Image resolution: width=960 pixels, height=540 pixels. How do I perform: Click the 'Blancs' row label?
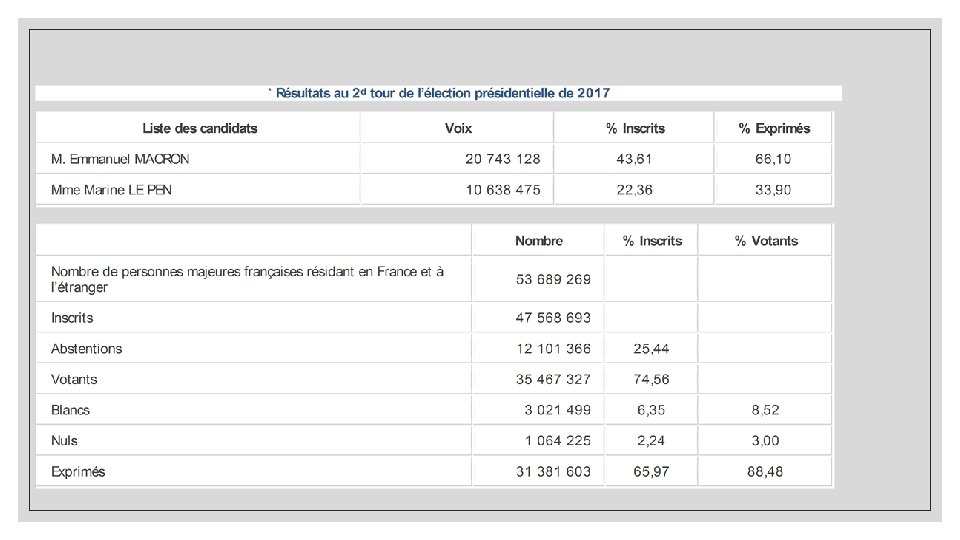pyautogui.click(x=70, y=410)
